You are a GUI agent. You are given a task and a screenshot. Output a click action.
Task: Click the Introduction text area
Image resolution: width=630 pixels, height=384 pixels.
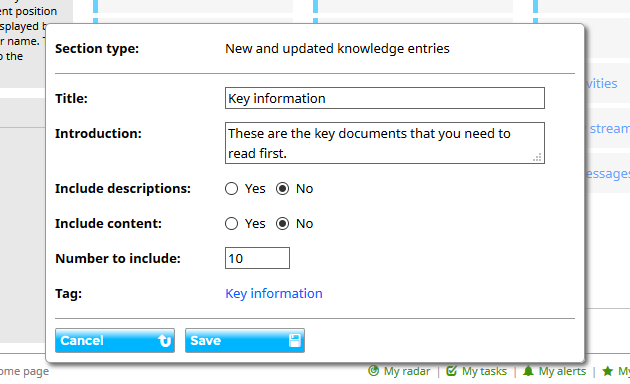pos(385,143)
